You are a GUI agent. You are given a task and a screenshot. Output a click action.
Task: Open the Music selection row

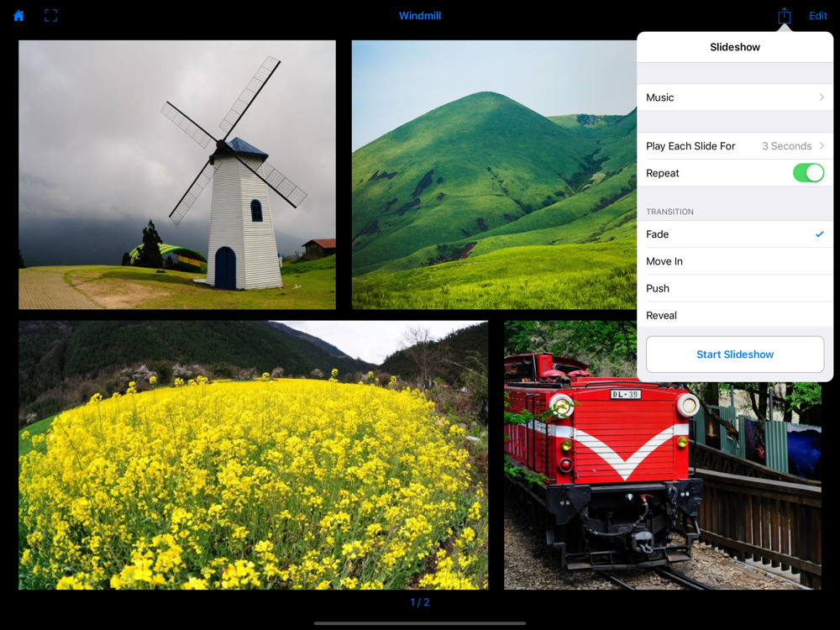pyautogui.click(x=734, y=97)
